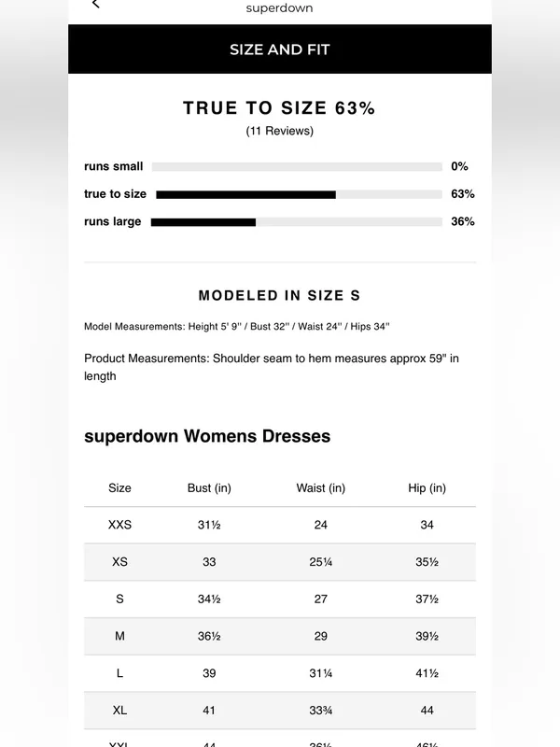
Task: Open the 11 Reviews link
Action: point(279,131)
